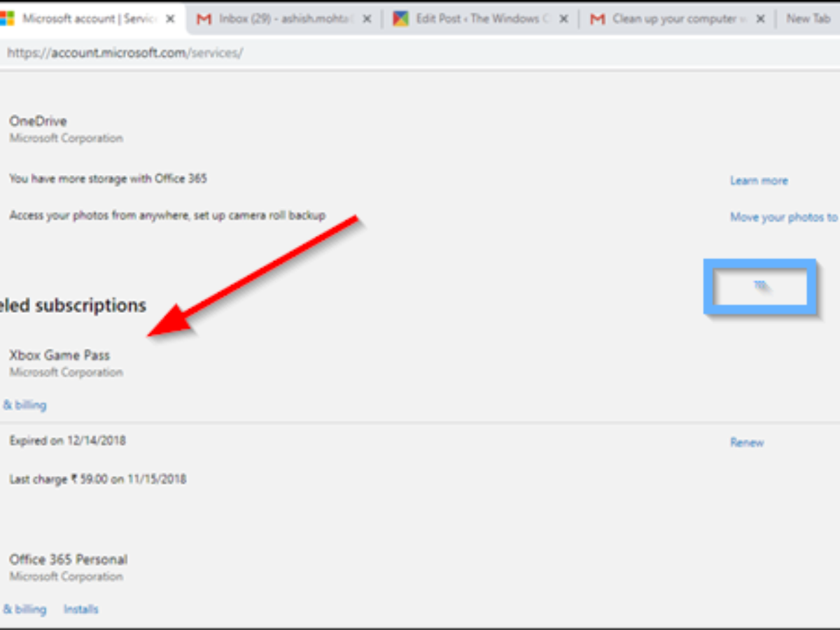Renew the Xbox Game Pass subscription

[x=747, y=442]
